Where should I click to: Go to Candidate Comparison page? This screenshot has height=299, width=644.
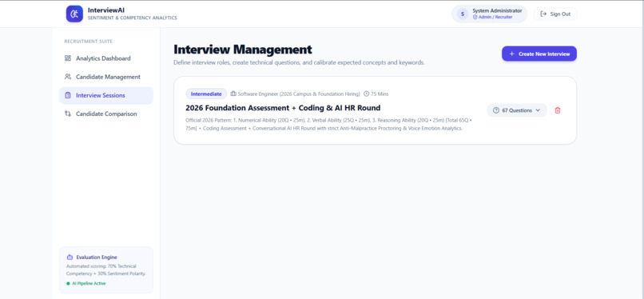[x=106, y=114]
